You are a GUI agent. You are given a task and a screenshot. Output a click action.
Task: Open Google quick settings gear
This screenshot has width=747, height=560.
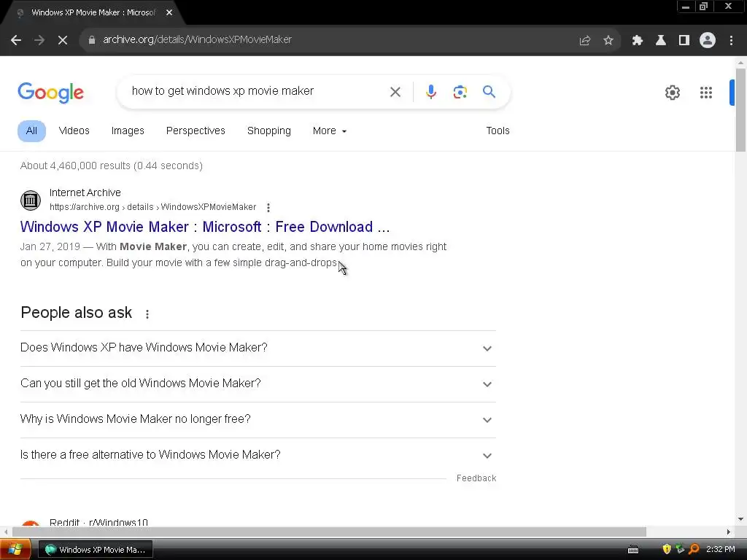672,93
